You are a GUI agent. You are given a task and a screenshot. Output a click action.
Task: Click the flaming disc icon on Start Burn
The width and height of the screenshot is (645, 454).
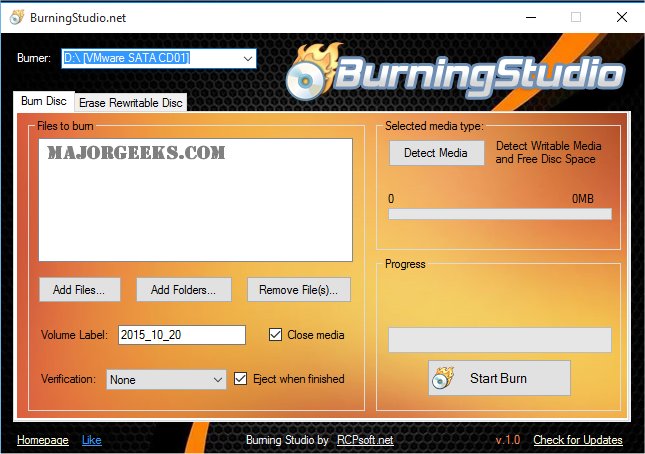click(x=443, y=378)
